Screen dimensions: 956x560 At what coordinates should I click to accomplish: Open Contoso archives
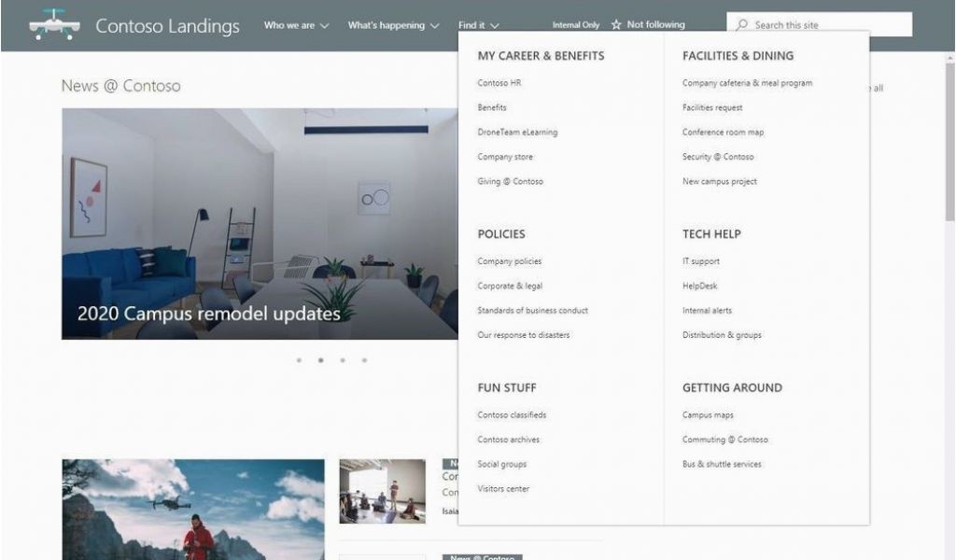pos(509,440)
